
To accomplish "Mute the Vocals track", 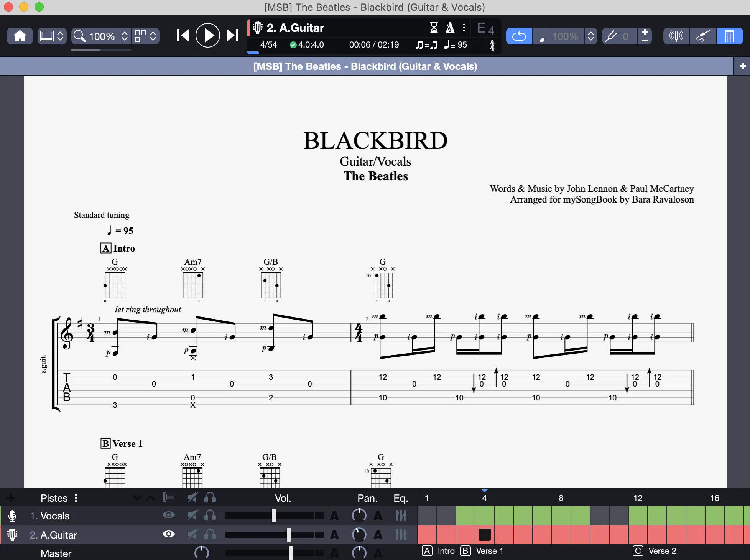I will coord(192,516).
